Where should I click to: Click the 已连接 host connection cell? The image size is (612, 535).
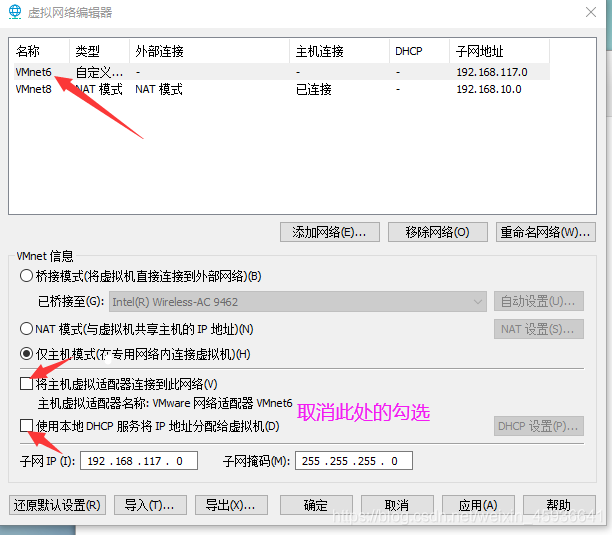313,90
